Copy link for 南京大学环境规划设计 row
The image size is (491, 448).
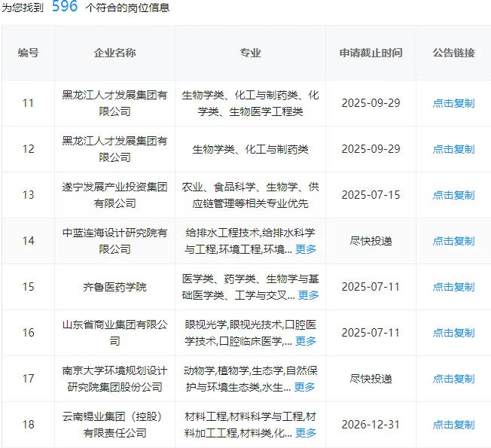(453, 379)
